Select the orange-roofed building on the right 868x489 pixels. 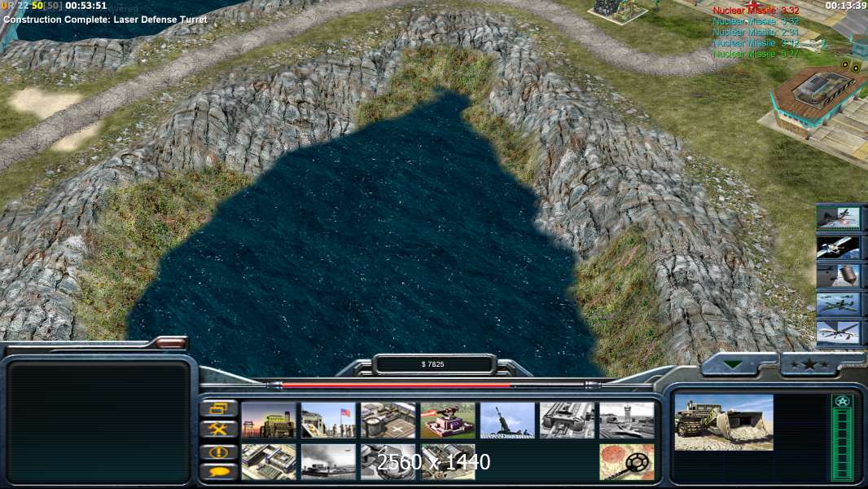point(817,101)
